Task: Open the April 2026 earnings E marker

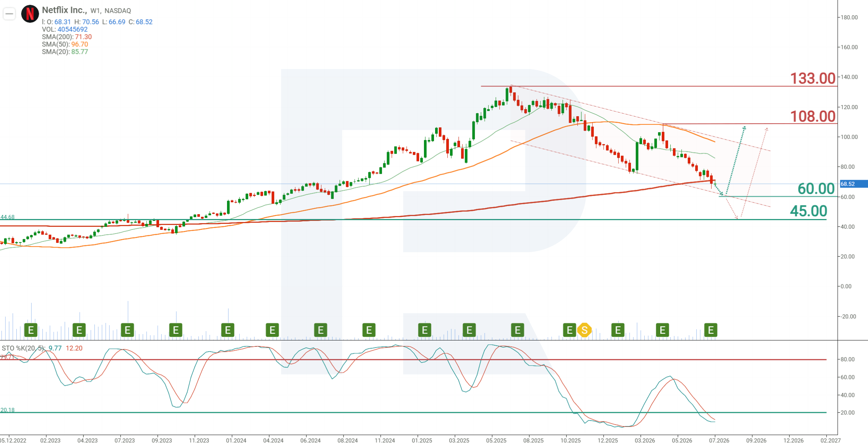Action: tap(662, 330)
